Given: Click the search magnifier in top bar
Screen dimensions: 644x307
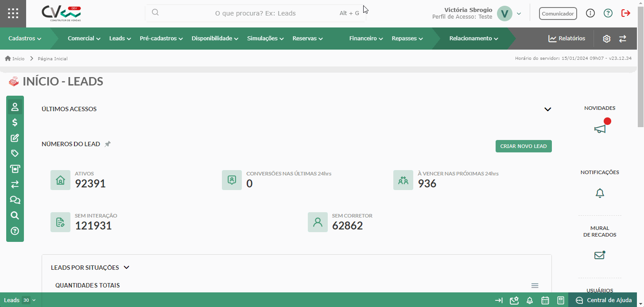Looking at the screenshot, I should coord(155,12).
